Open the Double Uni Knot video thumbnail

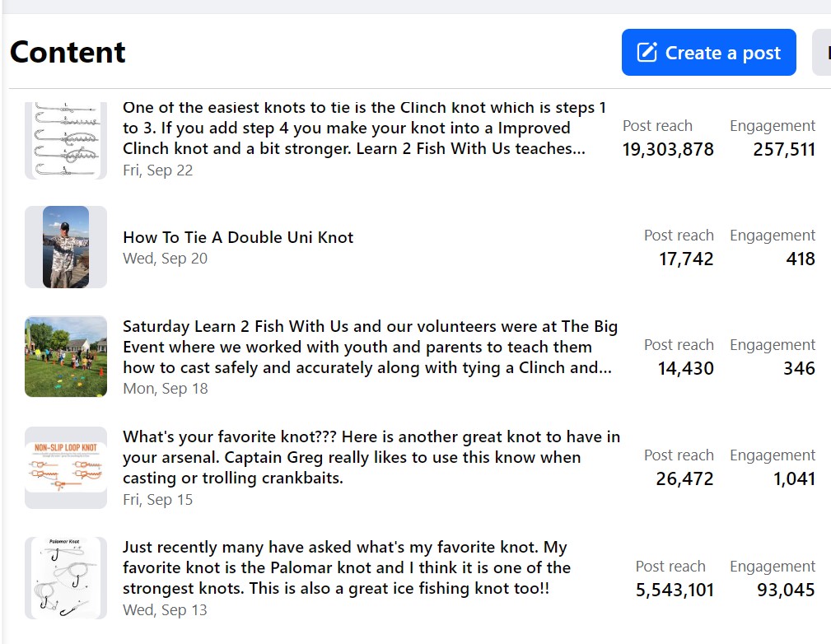[66, 247]
